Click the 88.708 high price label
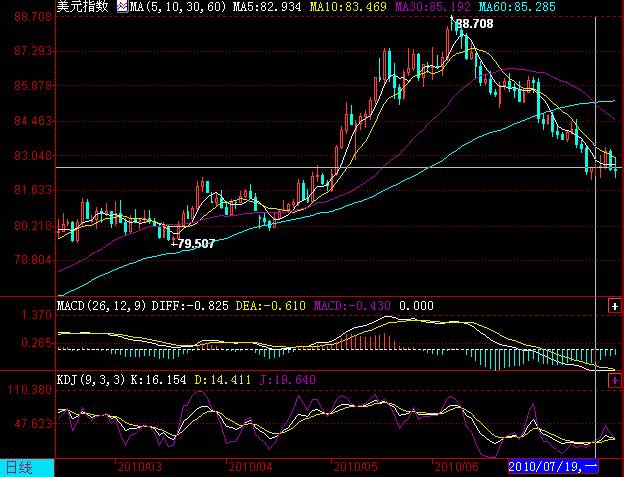This screenshot has width=624, height=477. [x=474, y=24]
